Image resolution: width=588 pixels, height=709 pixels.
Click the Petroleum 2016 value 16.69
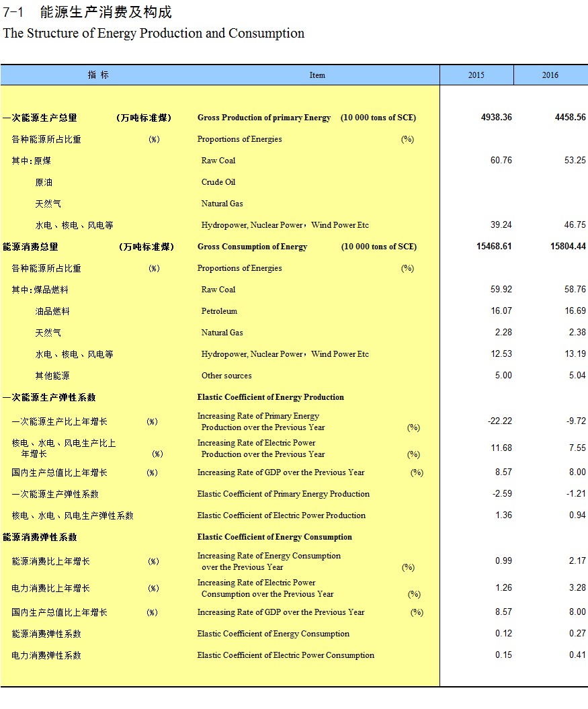click(x=575, y=310)
